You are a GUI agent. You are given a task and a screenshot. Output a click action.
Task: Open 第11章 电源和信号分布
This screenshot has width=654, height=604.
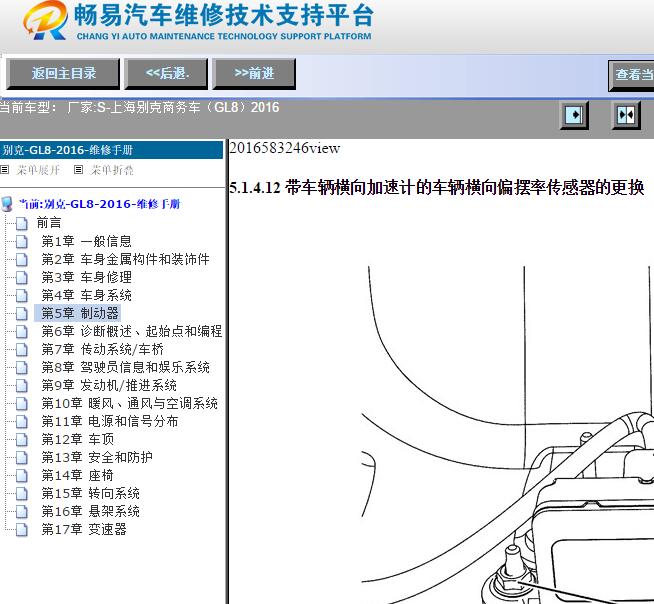[x=110, y=421]
